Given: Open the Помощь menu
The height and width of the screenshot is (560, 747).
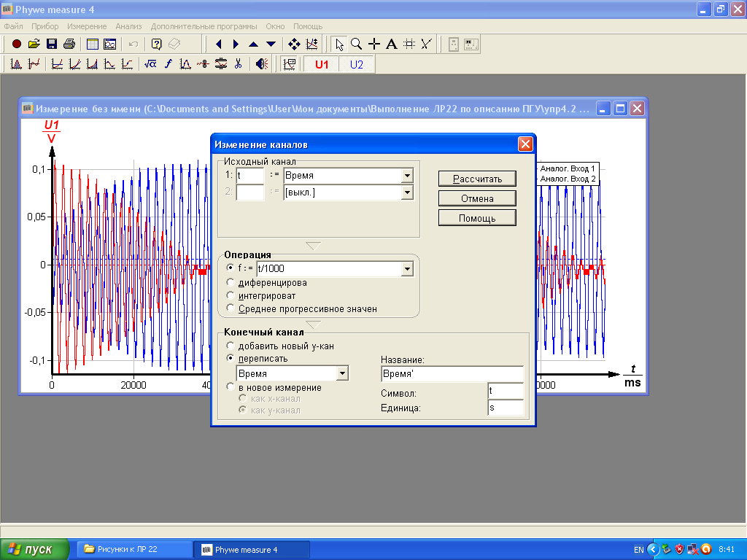Looking at the screenshot, I should (308, 27).
